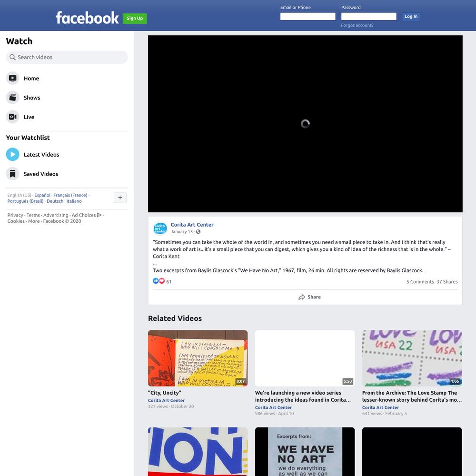476x476 pixels.
Task: Switch language to Français (France)
Action: [x=70, y=195]
